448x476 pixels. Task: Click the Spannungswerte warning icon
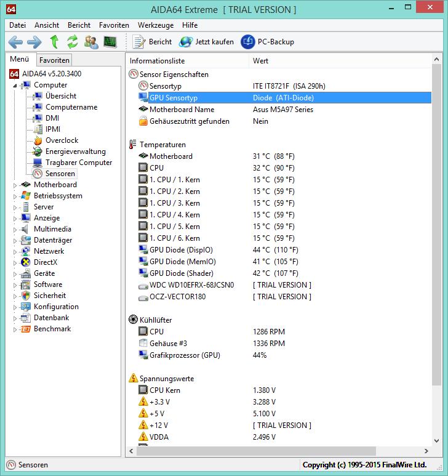pyautogui.click(x=133, y=378)
